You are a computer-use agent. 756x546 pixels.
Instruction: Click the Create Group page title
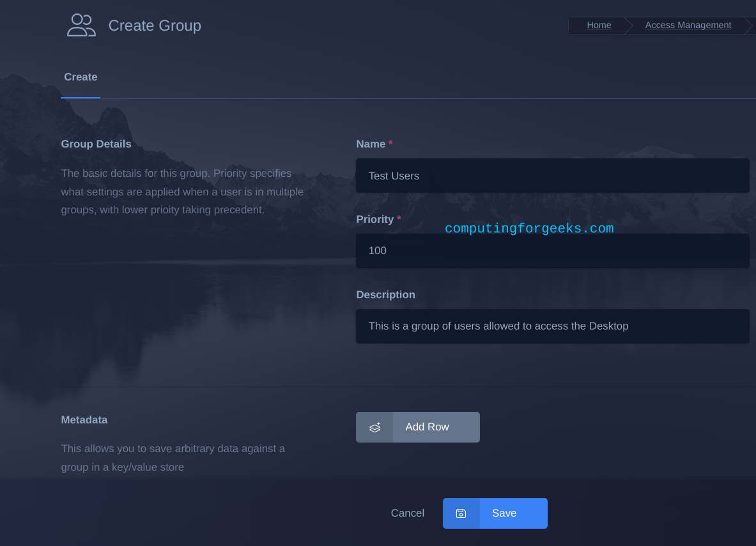point(155,25)
